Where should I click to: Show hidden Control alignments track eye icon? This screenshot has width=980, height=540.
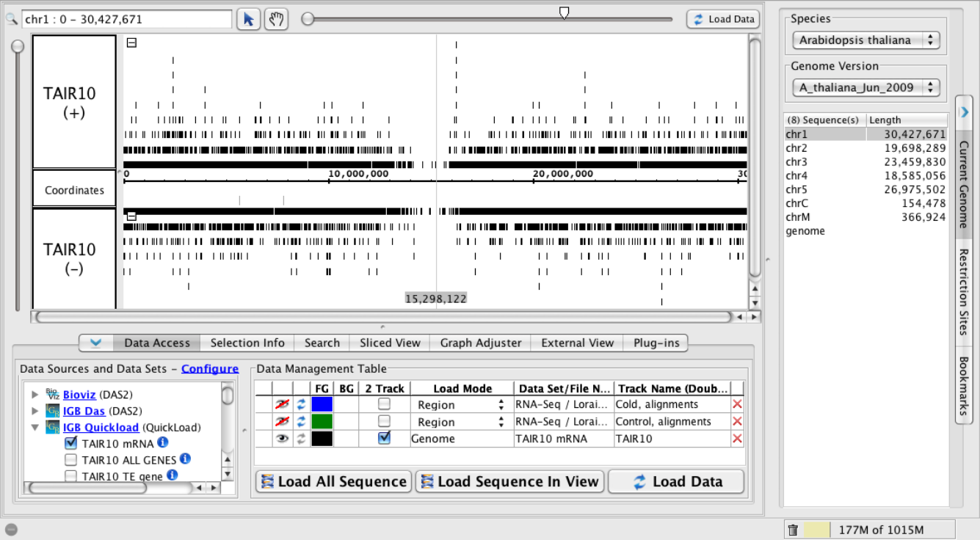pos(282,422)
